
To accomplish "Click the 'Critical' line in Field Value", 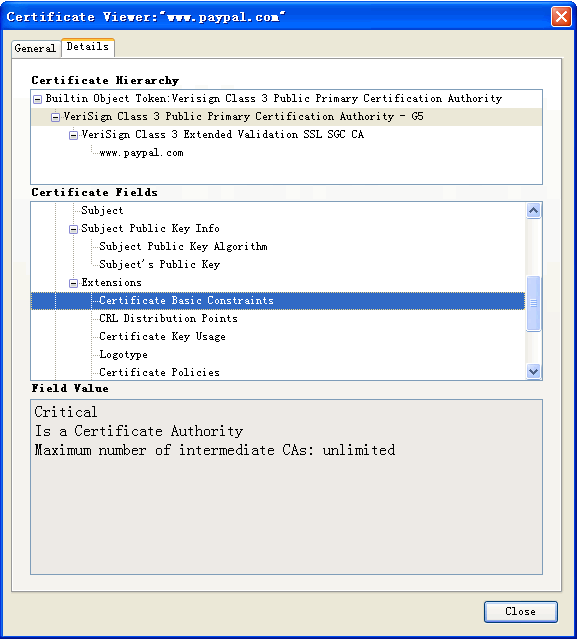I will point(66,412).
